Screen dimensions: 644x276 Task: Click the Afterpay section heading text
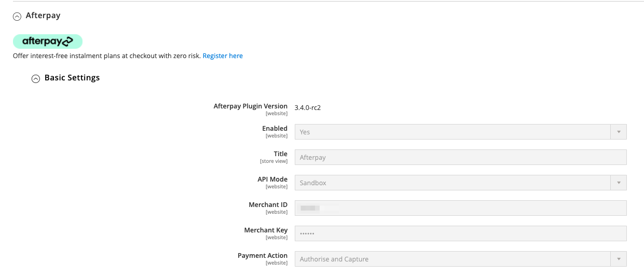43,16
